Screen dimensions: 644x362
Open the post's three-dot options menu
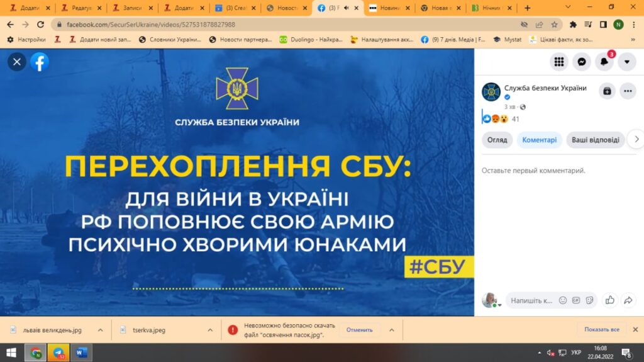point(628,91)
